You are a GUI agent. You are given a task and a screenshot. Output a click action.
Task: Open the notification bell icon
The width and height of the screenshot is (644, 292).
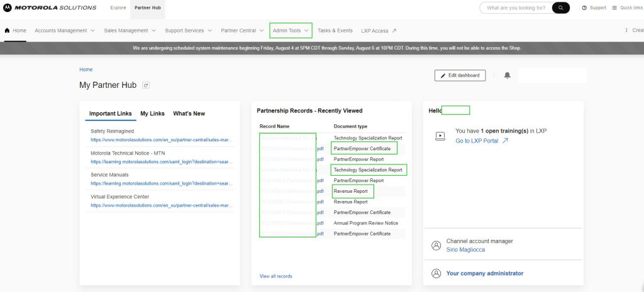pos(508,75)
